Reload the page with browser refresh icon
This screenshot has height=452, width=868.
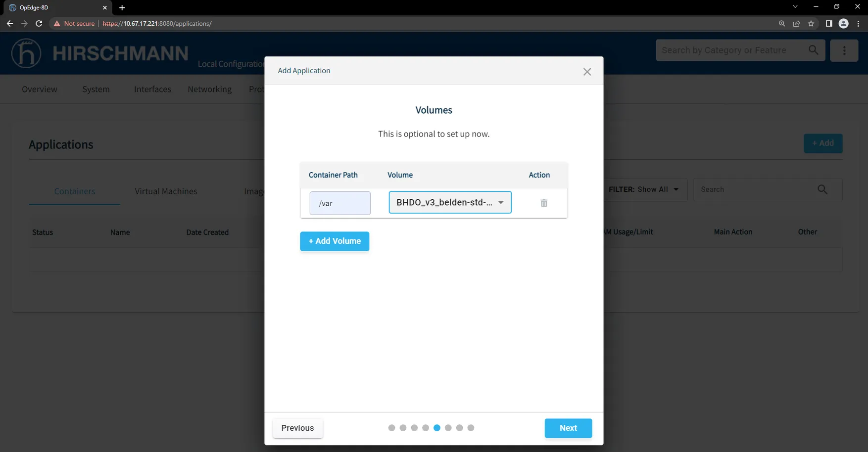click(x=39, y=23)
